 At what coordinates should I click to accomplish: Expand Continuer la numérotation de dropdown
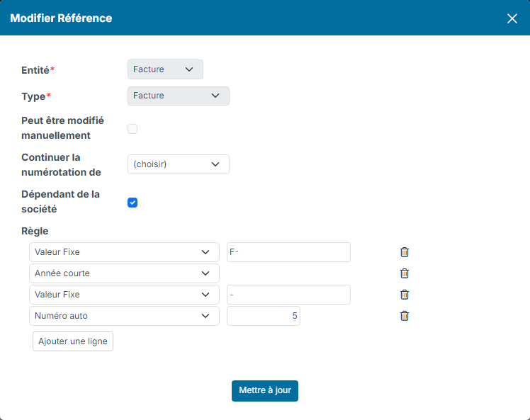179,164
